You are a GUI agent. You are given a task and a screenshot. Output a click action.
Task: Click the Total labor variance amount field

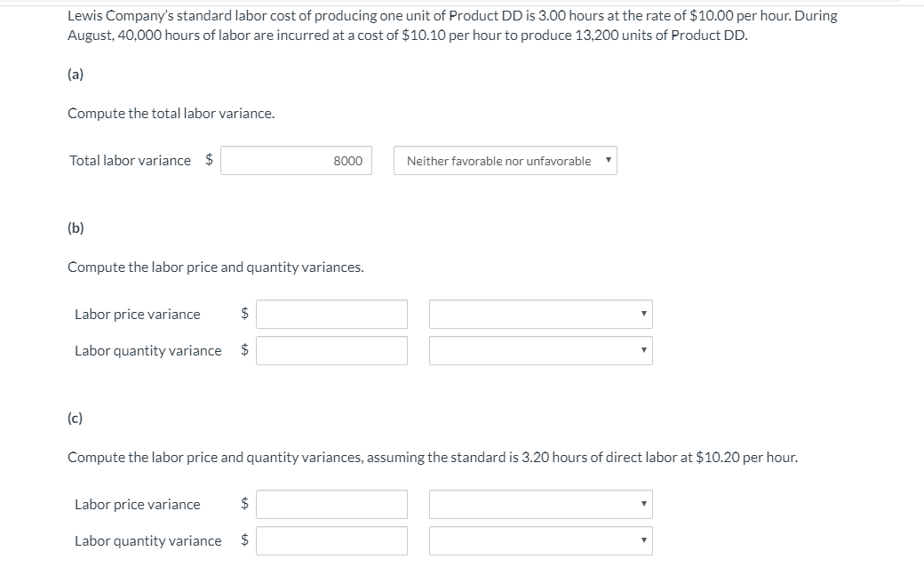click(x=296, y=161)
